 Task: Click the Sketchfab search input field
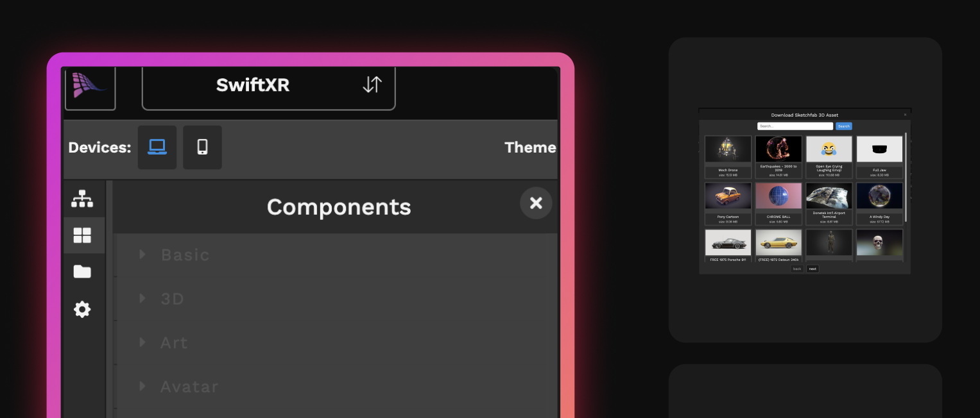coord(795,126)
